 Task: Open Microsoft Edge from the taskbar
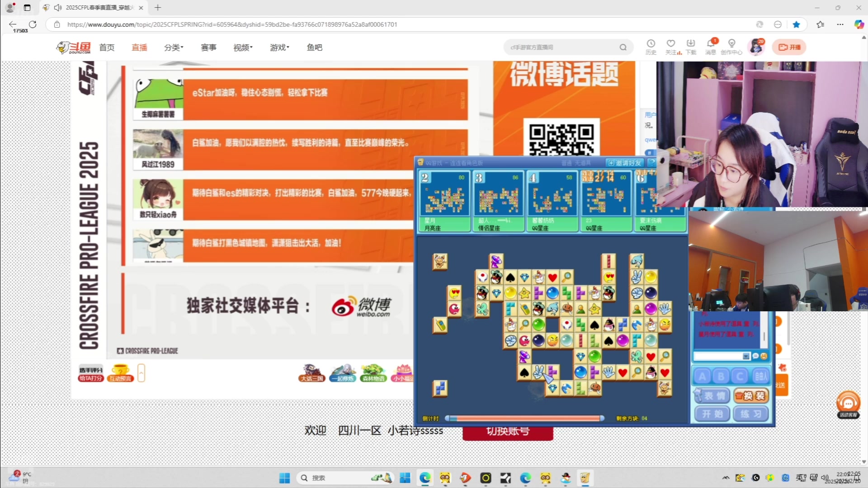point(425,478)
